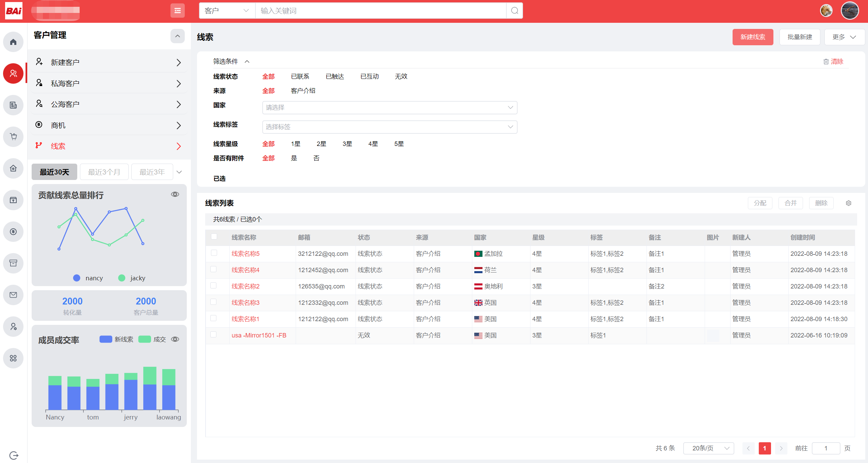Collapse the 筛选条件 section

[247, 62]
